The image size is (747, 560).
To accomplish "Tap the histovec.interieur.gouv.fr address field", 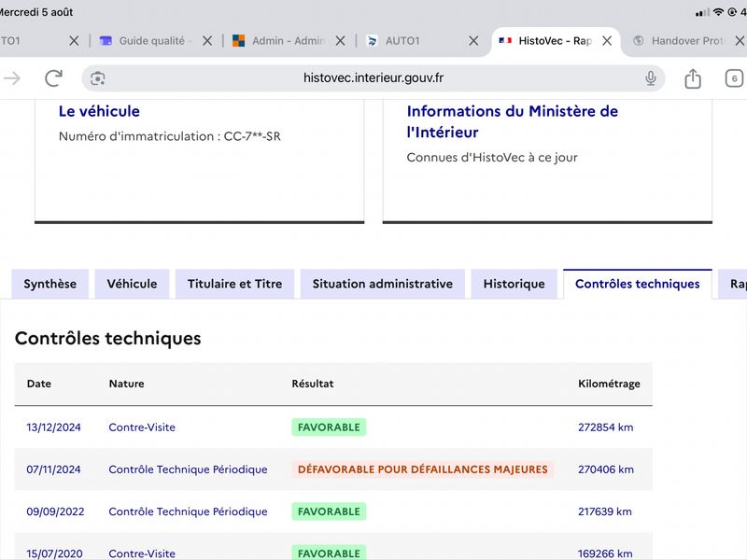I will 373,78.
